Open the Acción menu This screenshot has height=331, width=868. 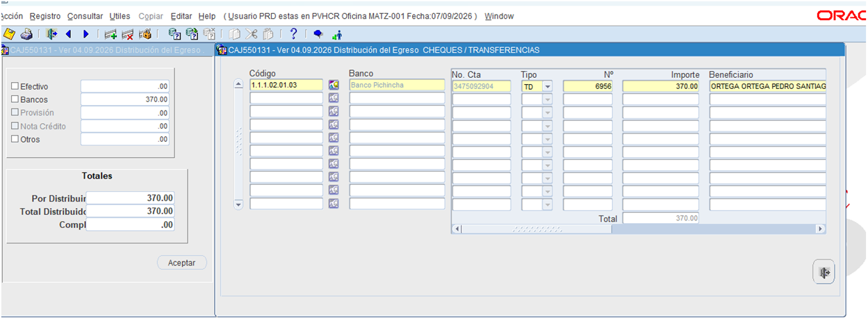12,16
